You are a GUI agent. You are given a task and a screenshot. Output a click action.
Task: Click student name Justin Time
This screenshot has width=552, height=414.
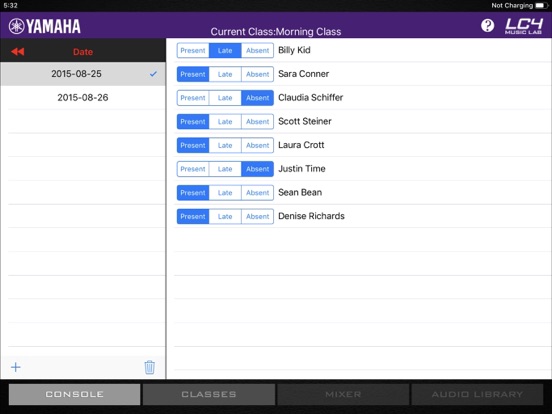pos(302,169)
